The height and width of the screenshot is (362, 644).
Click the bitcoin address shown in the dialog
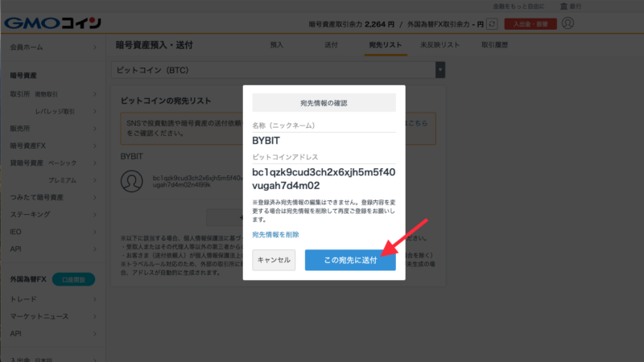(x=324, y=179)
